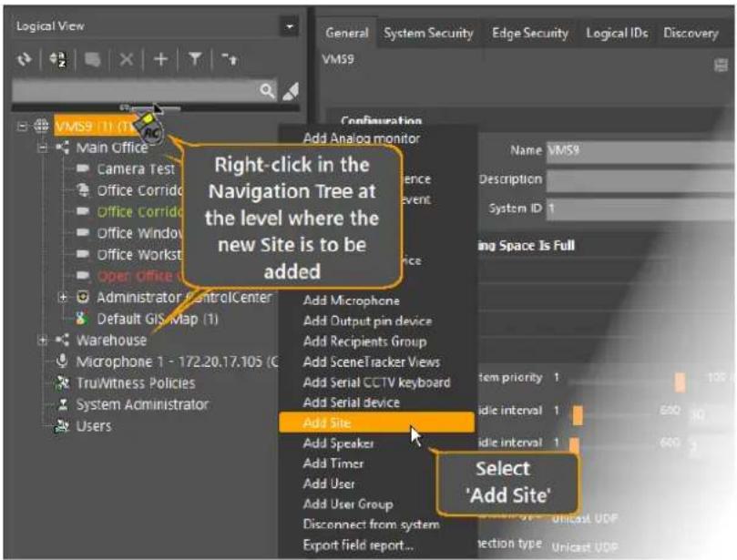737x560 pixels.
Task: Choose Add User menu entry
Action: [329, 484]
